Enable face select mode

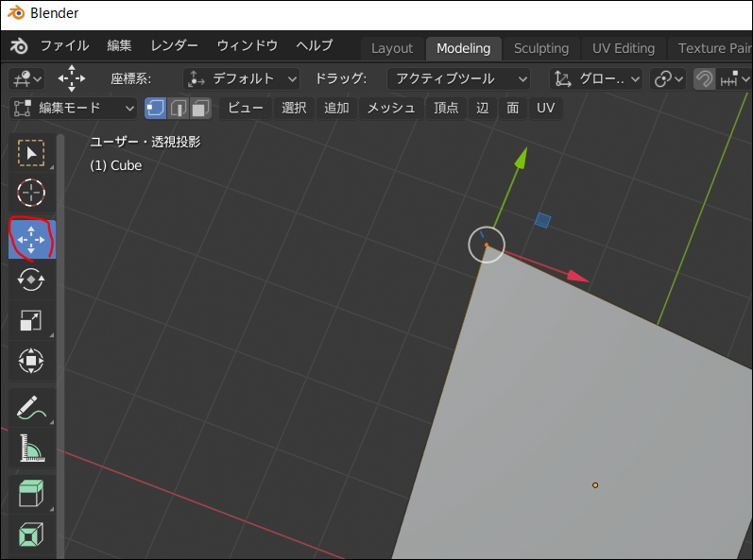pyautogui.click(x=200, y=108)
